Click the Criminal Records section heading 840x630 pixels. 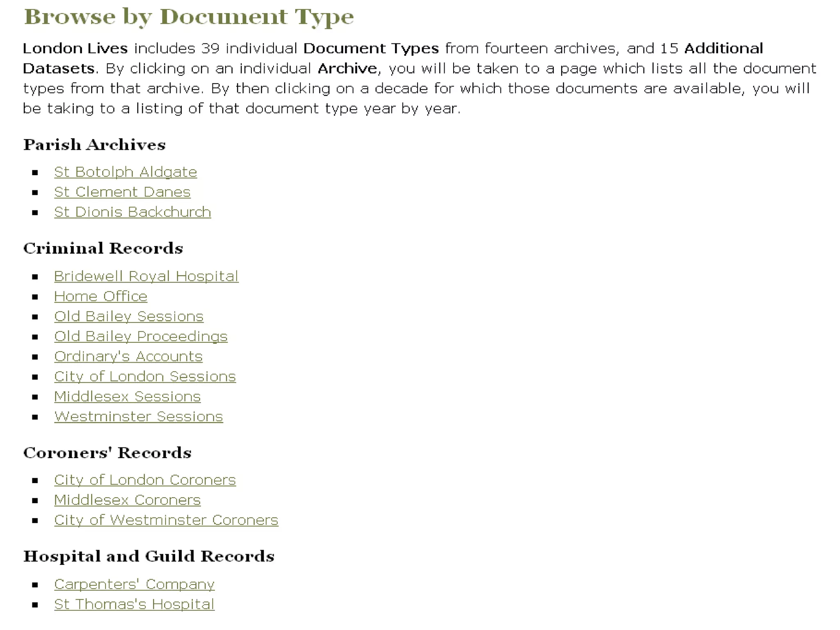pos(103,249)
